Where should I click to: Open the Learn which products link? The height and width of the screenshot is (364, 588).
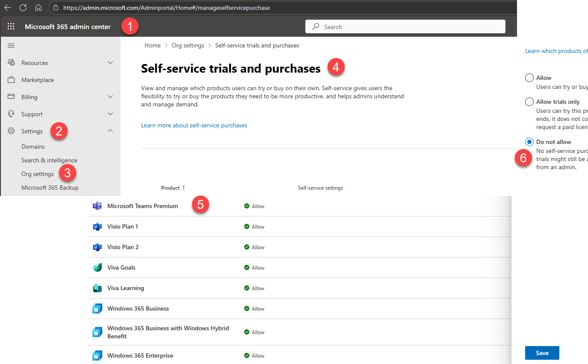click(556, 51)
